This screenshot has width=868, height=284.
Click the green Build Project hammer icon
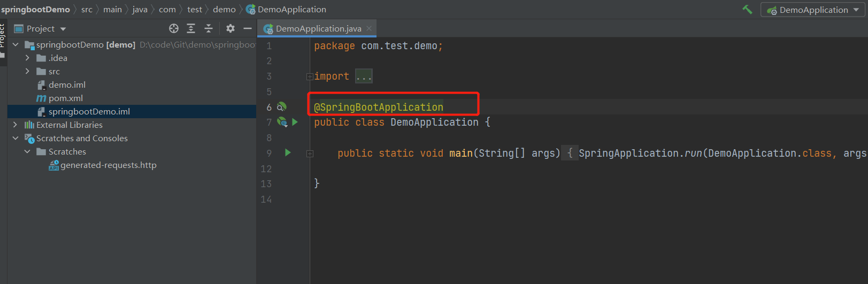[x=747, y=10]
